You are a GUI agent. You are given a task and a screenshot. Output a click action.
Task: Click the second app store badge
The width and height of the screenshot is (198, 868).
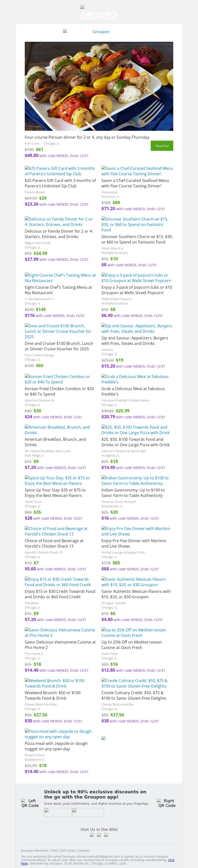pyautogui.click(x=88, y=812)
